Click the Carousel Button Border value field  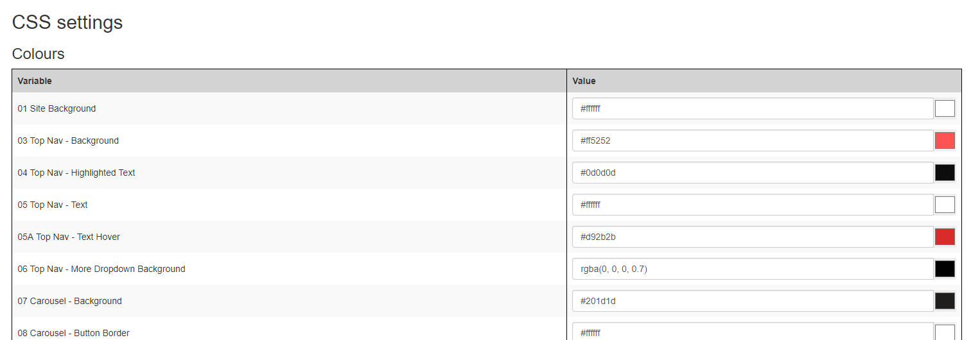[x=753, y=332]
